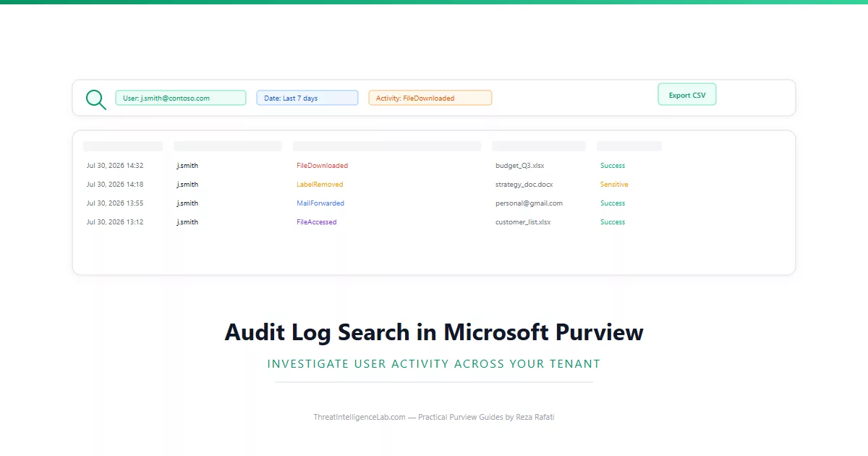868x456 pixels.
Task: Click j.smith in the LabelRemoved row
Action: point(187,185)
